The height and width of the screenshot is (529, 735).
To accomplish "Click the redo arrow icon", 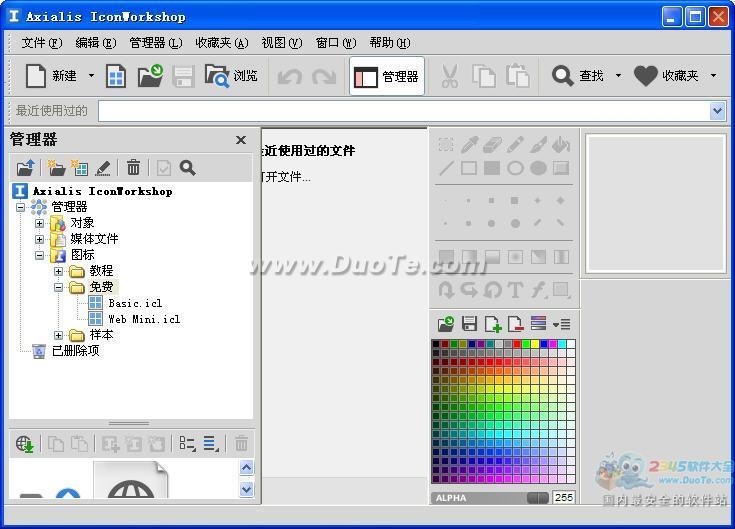I will [324, 76].
